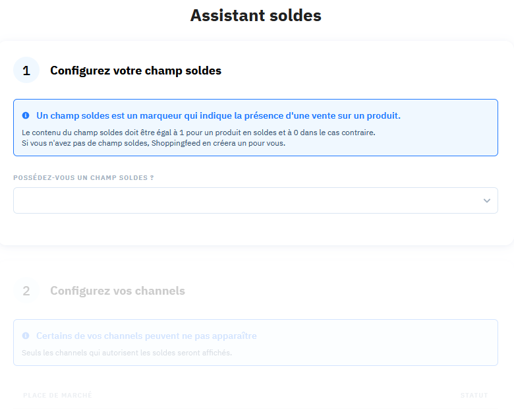
Task: Expand the chevron arrow of champ soldes dropdown
Action: [x=487, y=200]
